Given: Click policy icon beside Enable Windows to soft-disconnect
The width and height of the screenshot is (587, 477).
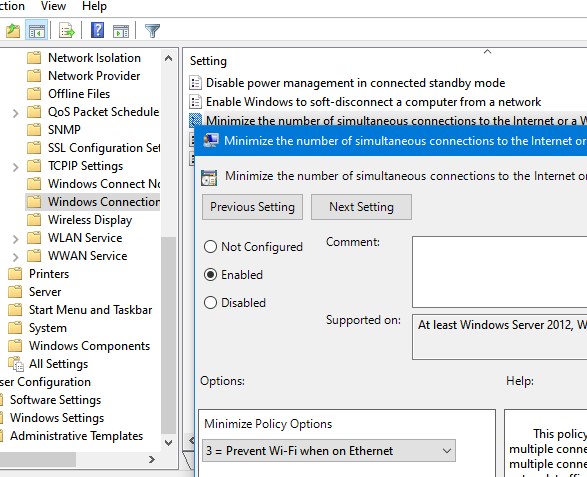Looking at the screenshot, I should tap(195, 102).
